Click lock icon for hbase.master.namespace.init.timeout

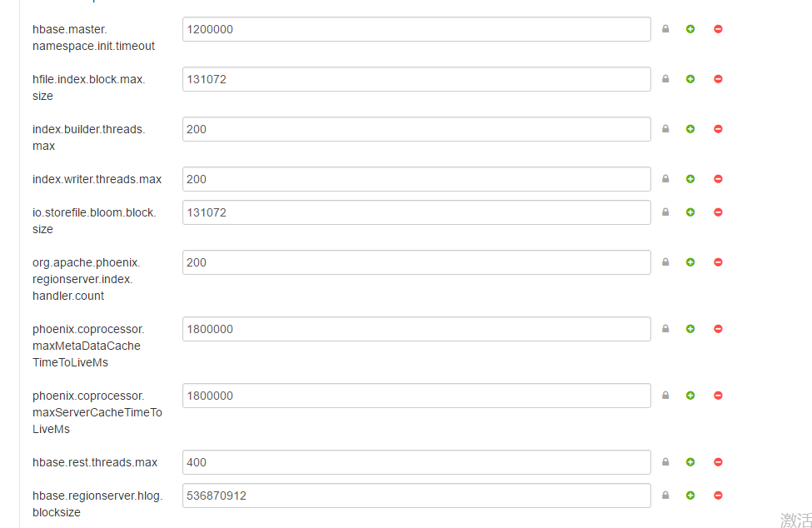click(665, 29)
